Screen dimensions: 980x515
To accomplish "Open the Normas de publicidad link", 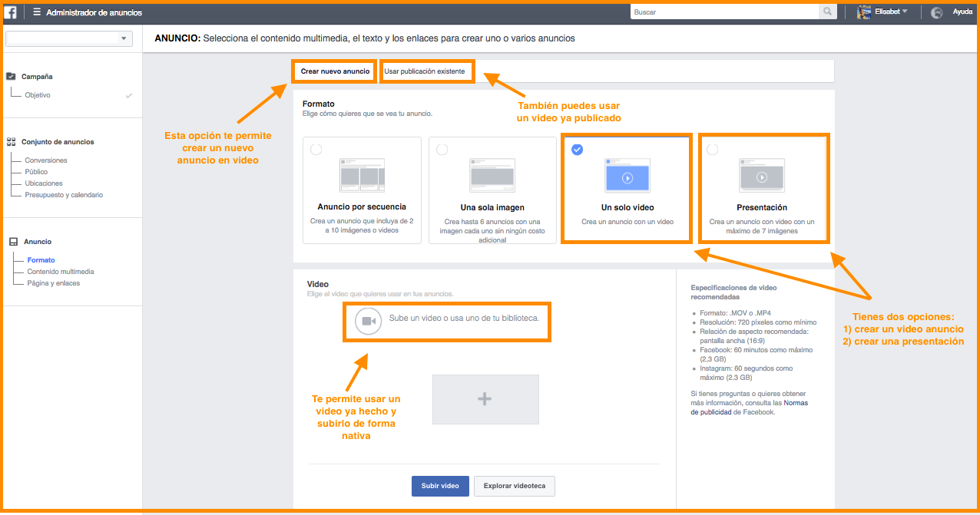I will tap(796, 403).
